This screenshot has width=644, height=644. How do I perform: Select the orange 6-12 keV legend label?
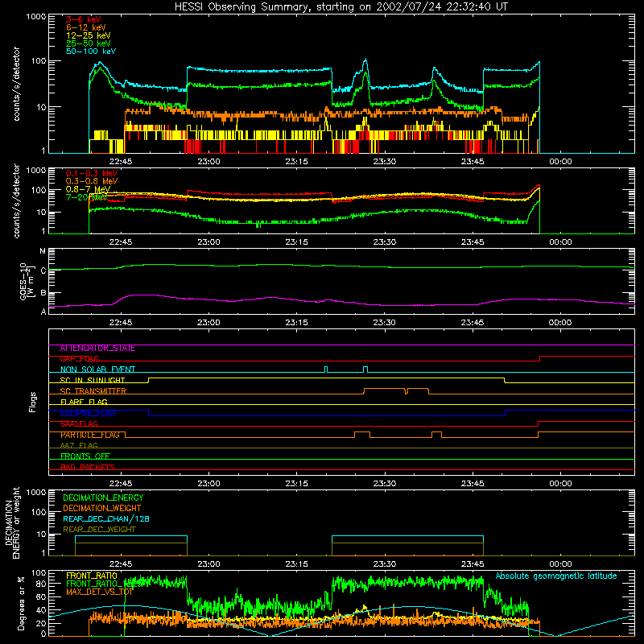click(86, 27)
